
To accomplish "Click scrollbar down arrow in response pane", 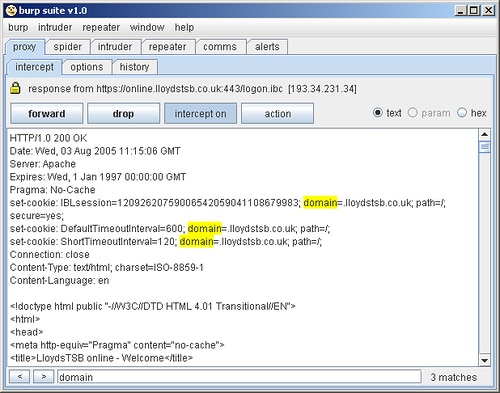I will 485,360.
